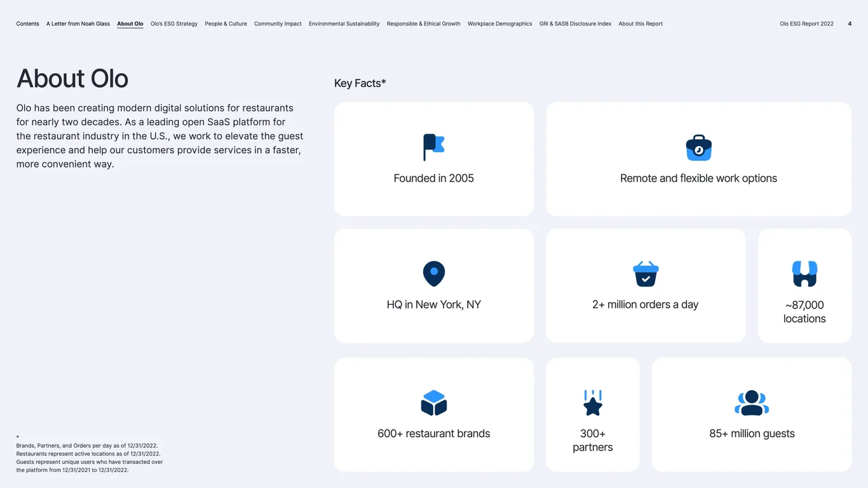Image resolution: width=868 pixels, height=488 pixels.
Task: Open Responsible & Ethical Growth section
Action: tap(424, 24)
